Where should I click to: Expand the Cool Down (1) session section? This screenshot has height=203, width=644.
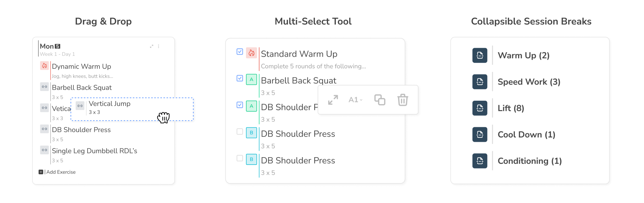[526, 135]
